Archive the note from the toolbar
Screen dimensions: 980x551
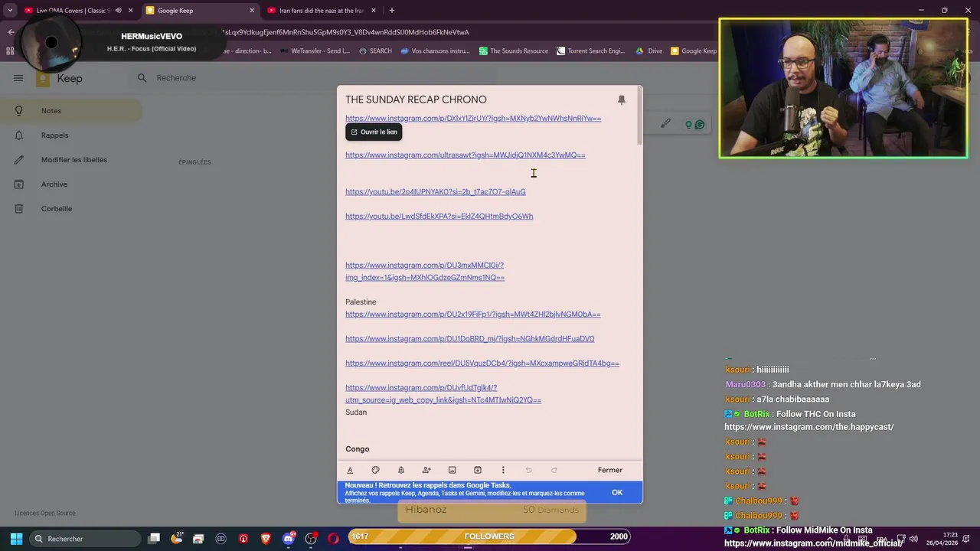tap(477, 470)
